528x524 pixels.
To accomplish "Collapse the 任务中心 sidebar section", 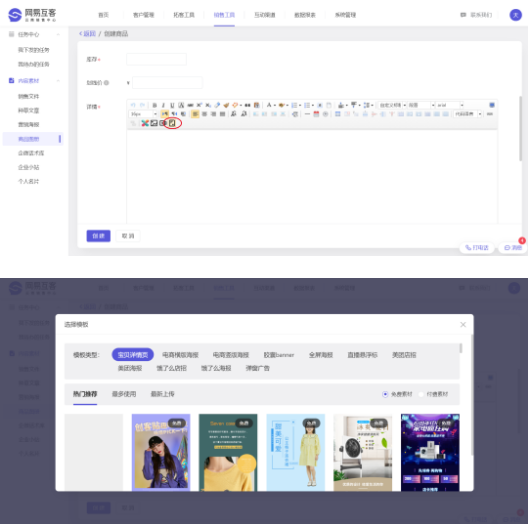I will (58, 34).
